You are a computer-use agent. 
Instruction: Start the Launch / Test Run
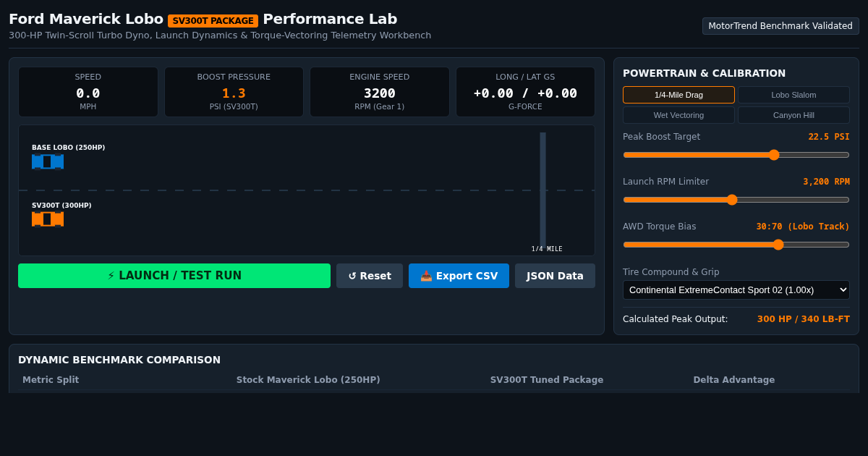pyautogui.click(x=174, y=276)
